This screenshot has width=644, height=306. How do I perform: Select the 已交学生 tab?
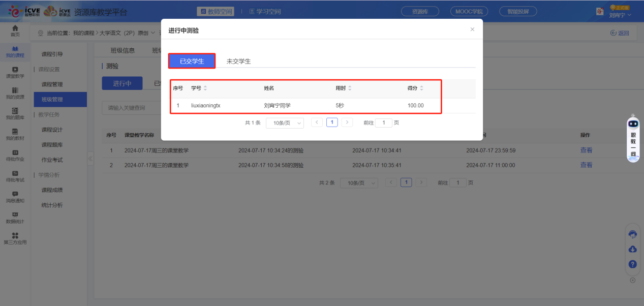click(192, 62)
